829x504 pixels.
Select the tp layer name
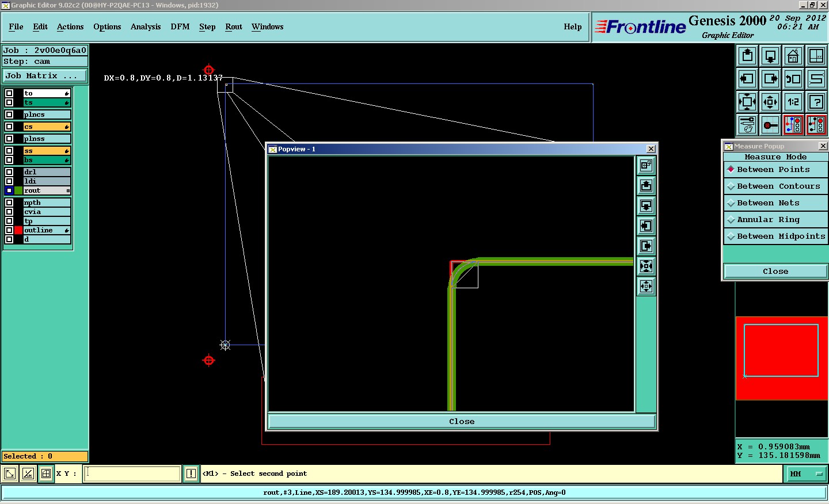point(47,221)
